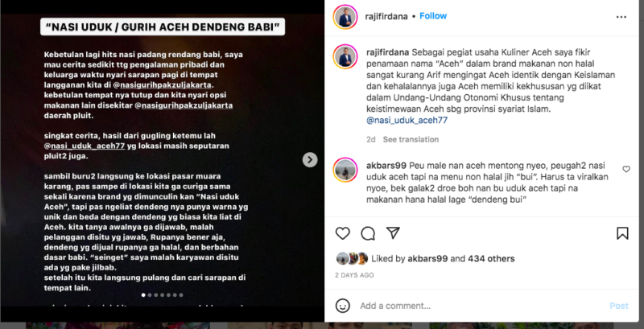This screenshot has height=329, width=644.
Task: Open comments via speech bubble icon
Action: tap(368, 233)
